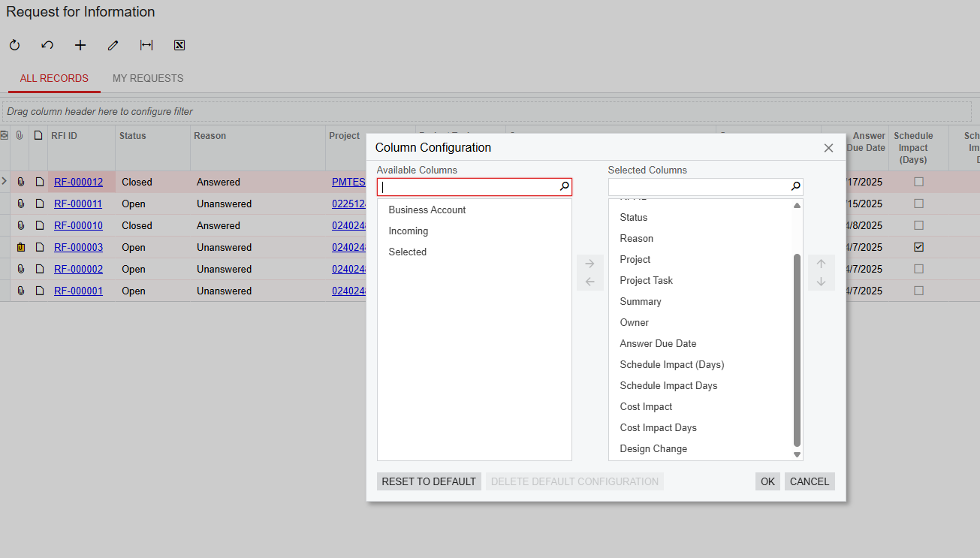980x558 pixels.
Task: Select Business Account in Available Columns
Action: (427, 210)
